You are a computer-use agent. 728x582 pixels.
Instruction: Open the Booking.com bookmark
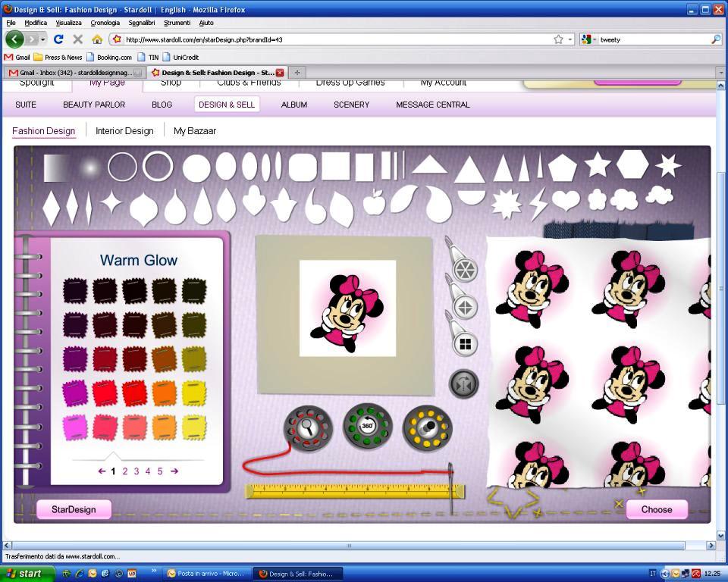click(109, 58)
